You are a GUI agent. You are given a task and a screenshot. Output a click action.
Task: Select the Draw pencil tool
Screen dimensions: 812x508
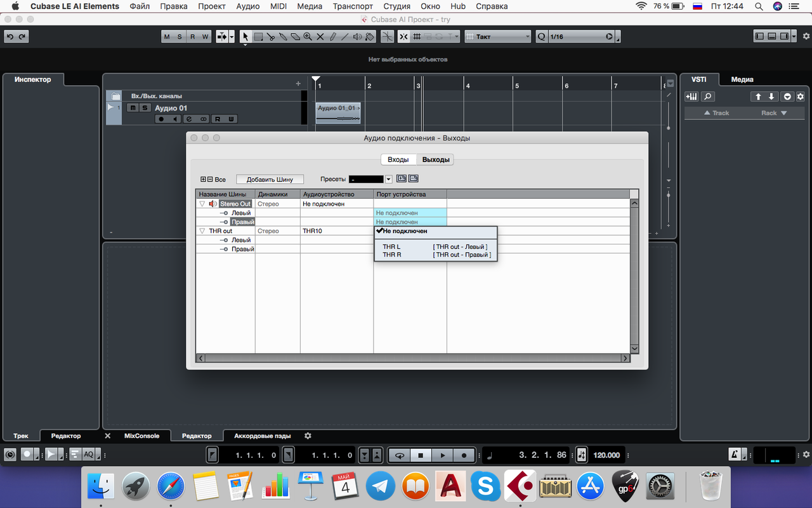coord(332,37)
